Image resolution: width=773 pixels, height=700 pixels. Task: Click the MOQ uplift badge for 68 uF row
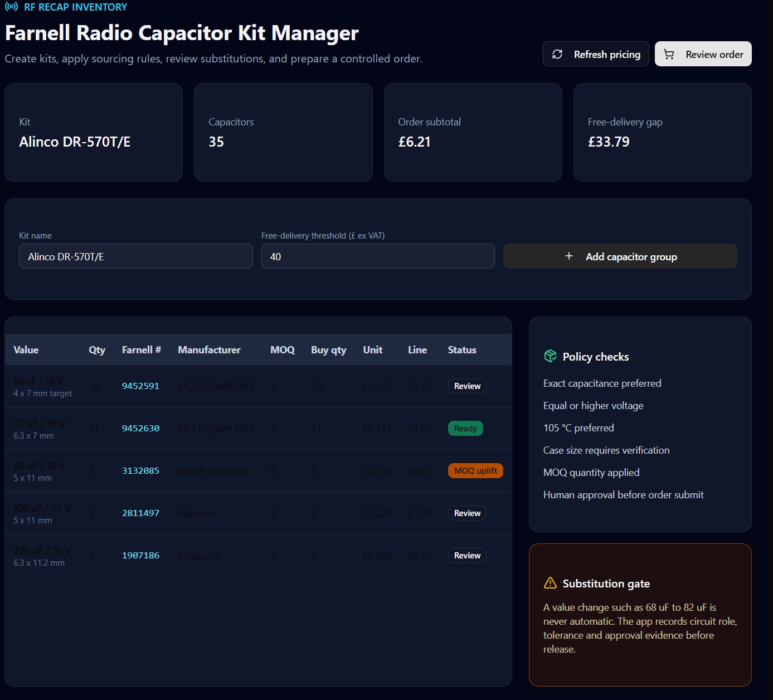point(475,470)
